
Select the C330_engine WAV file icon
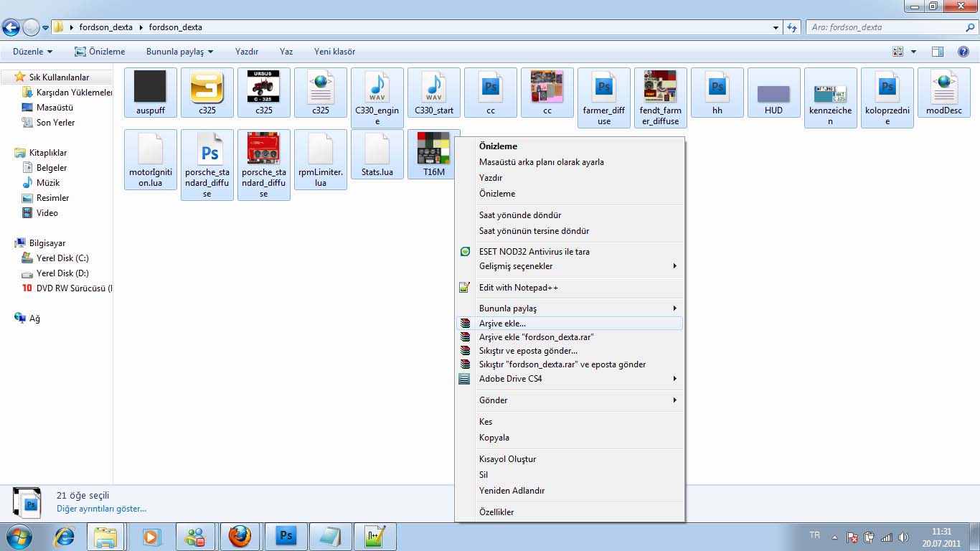click(377, 88)
